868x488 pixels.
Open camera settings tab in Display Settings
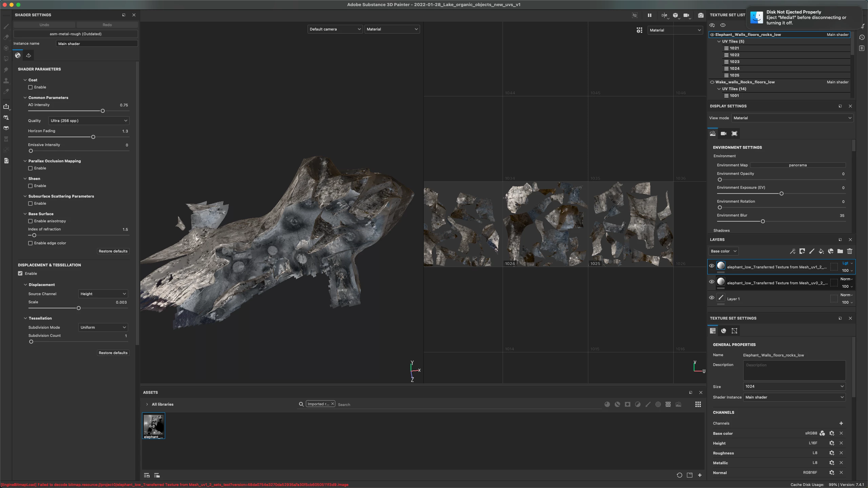723,134
